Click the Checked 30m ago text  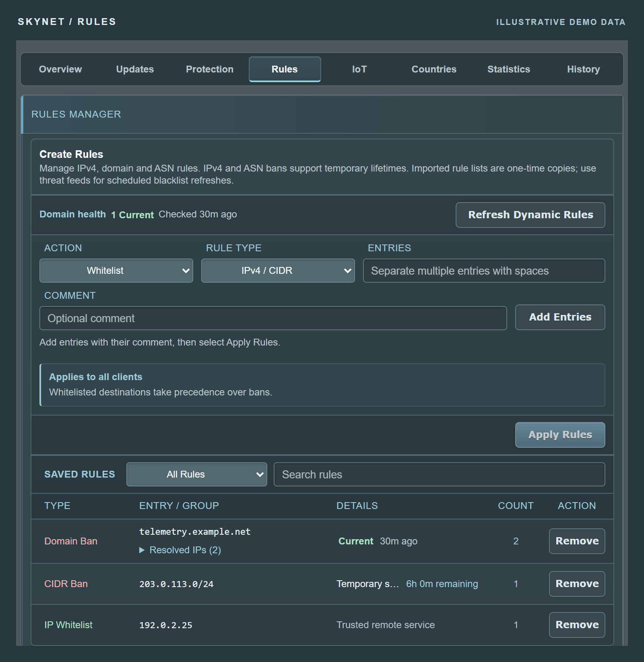click(198, 214)
